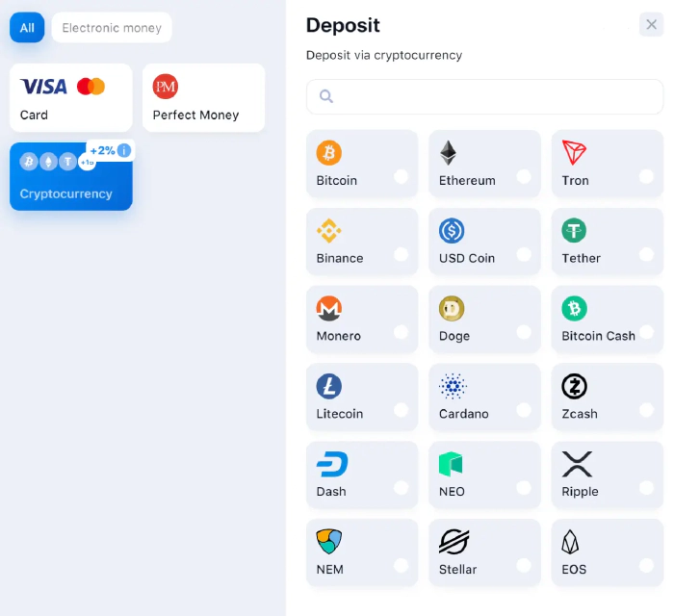Click the NEM shield icon
674x616 pixels.
[329, 541]
